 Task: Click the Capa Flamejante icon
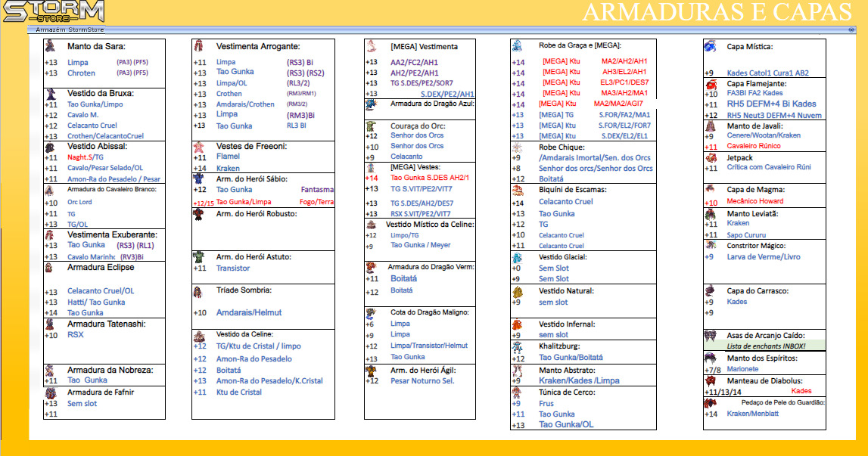click(x=711, y=84)
